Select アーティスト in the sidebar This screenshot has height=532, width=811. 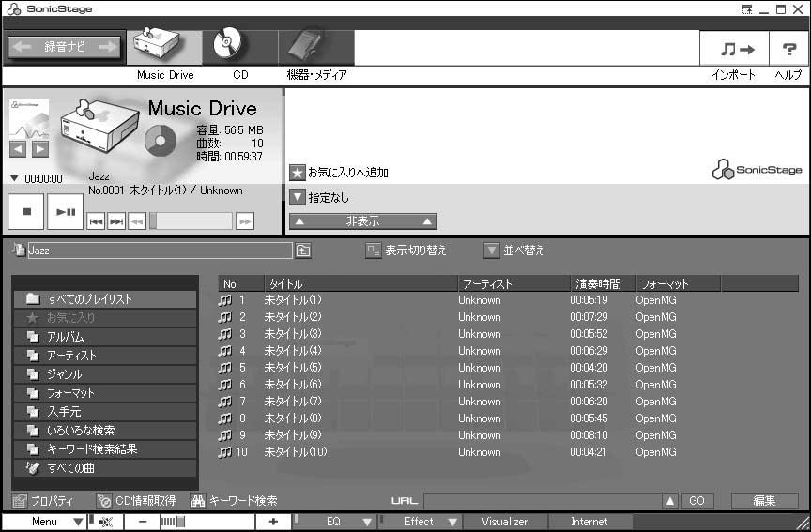[x=105, y=356]
